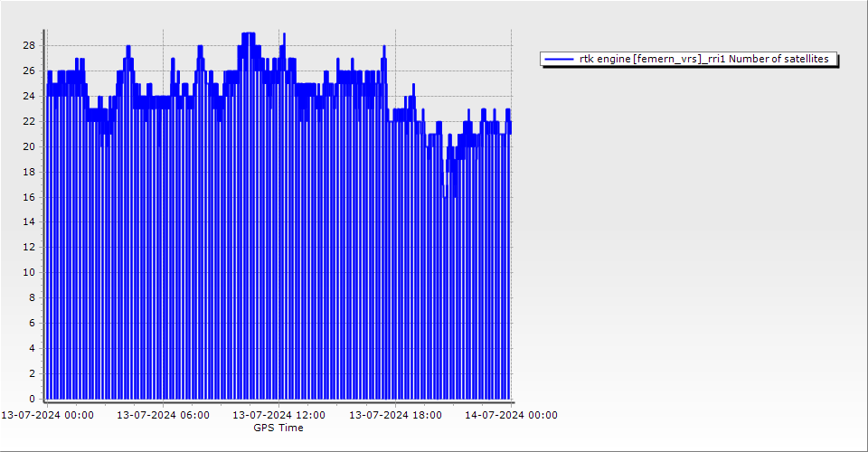Click the y-axis tick label 26

[29, 71]
